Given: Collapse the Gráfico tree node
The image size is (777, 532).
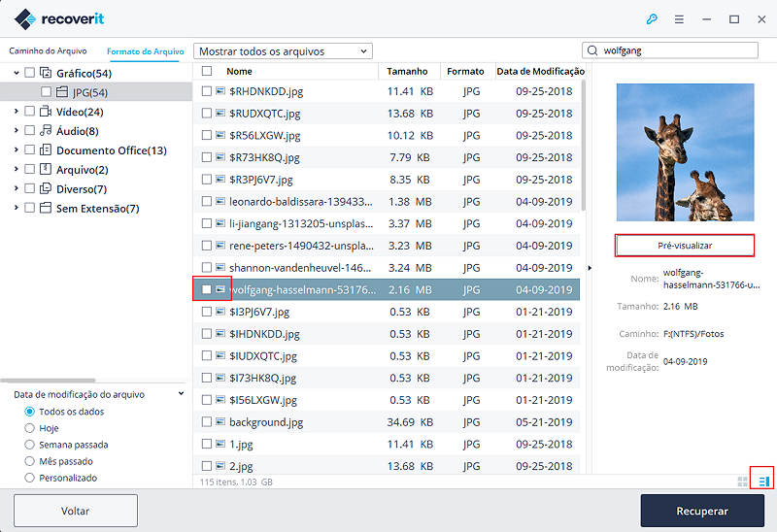Looking at the screenshot, I should pyautogui.click(x=17, y=74).
